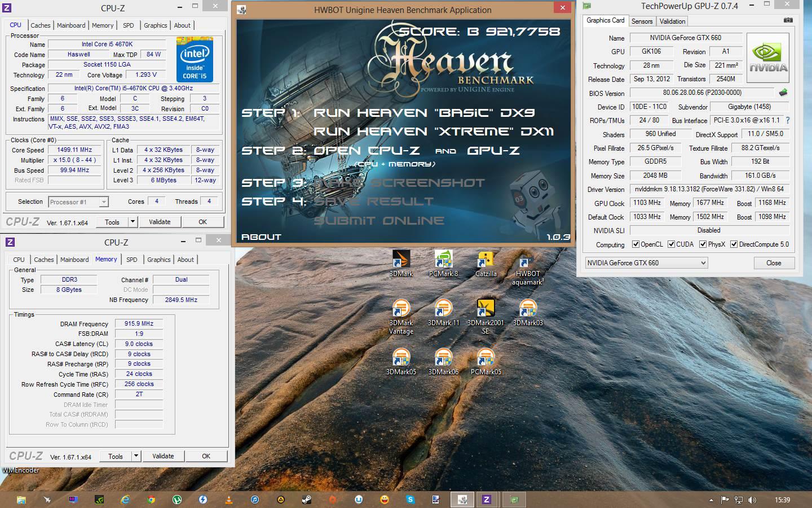
Task: Click the GPU-Z screenshot camera icon
Action: [x=788, y=20]
